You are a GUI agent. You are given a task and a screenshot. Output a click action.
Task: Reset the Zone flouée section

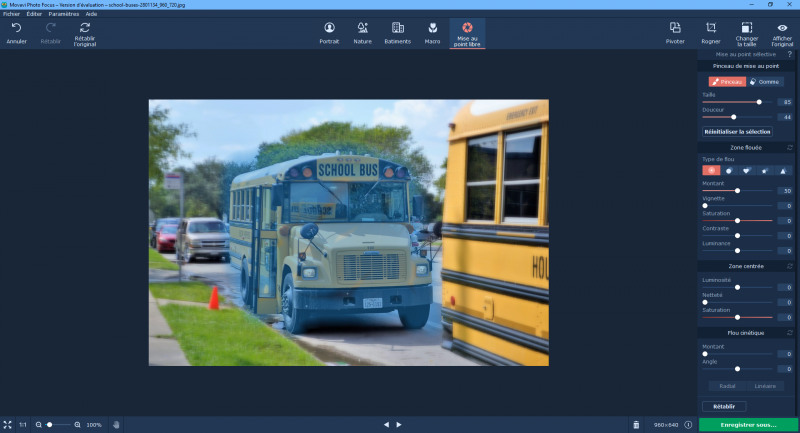790,147
